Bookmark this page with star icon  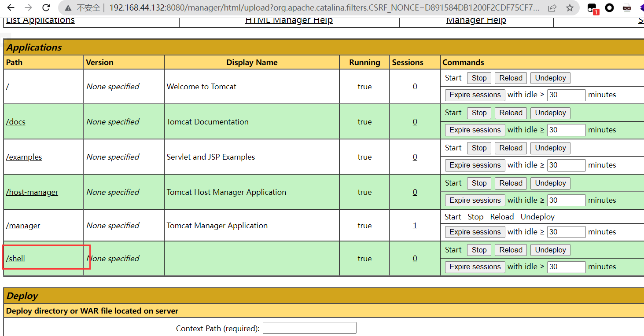click(x=570, y=8)
